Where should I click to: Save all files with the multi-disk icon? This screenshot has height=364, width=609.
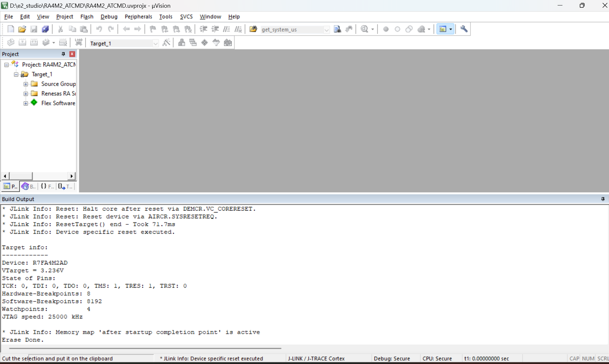45,29
